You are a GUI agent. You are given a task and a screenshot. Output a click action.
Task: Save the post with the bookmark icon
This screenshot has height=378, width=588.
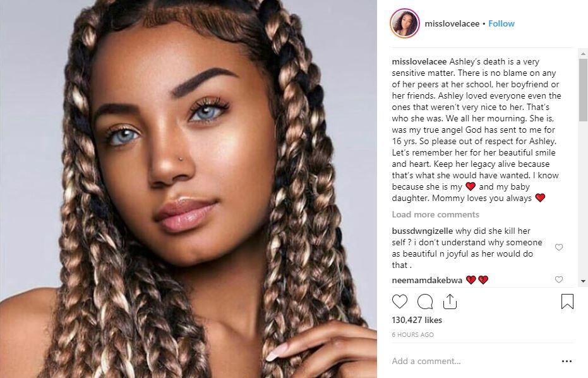[567, 302]
